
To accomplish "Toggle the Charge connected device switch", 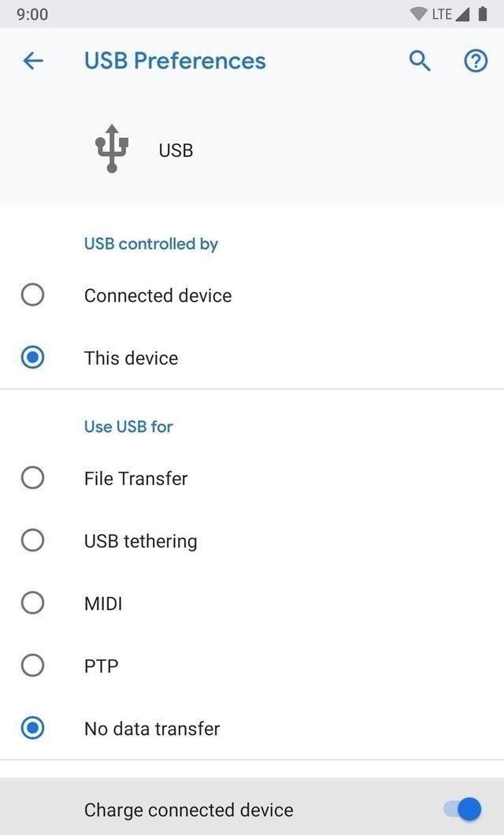I will [x=463, y=809].
